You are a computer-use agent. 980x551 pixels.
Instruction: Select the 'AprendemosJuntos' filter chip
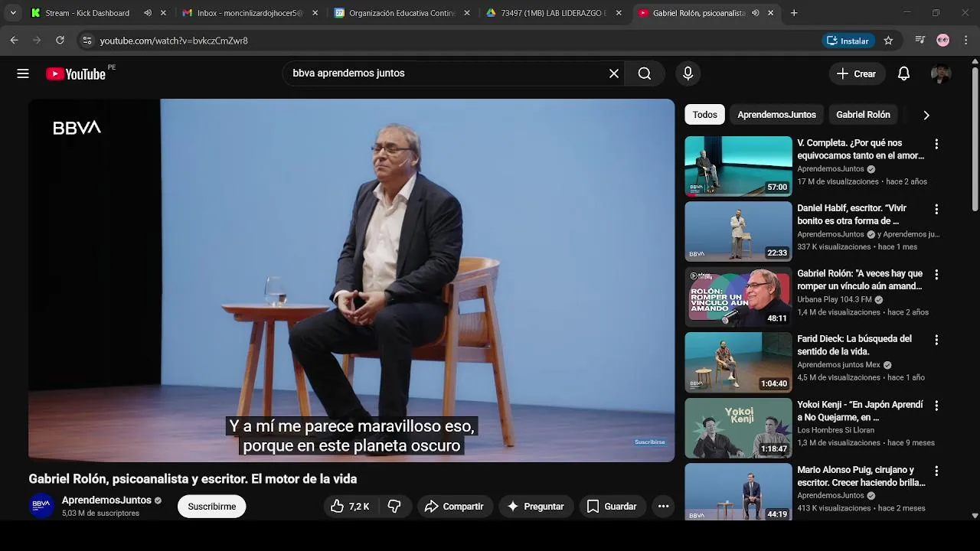[776, 115]
